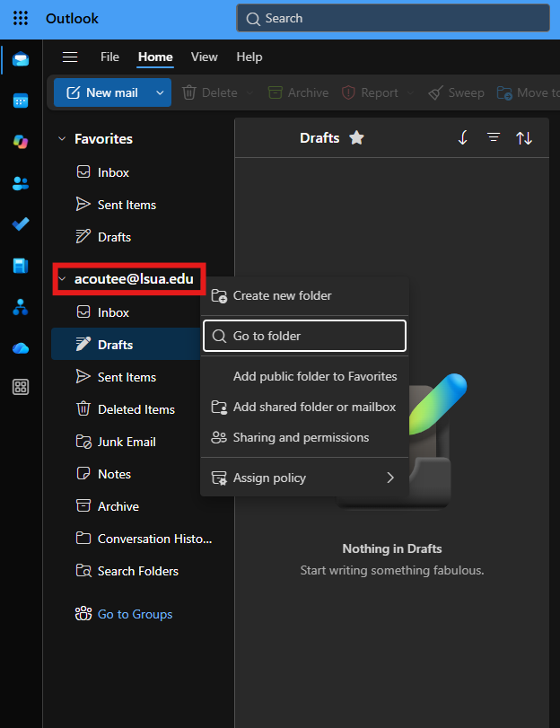Open the app launcher grid icon
This screenshot has width=560, height=728.
[21, 18]
